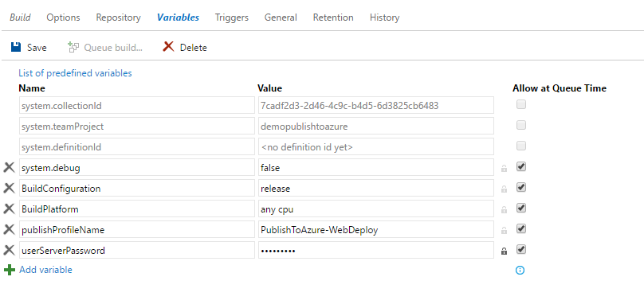Click the Allow at Queue Time header
Image resolution: width=644 pixels, height=308 pixels.
560,88
